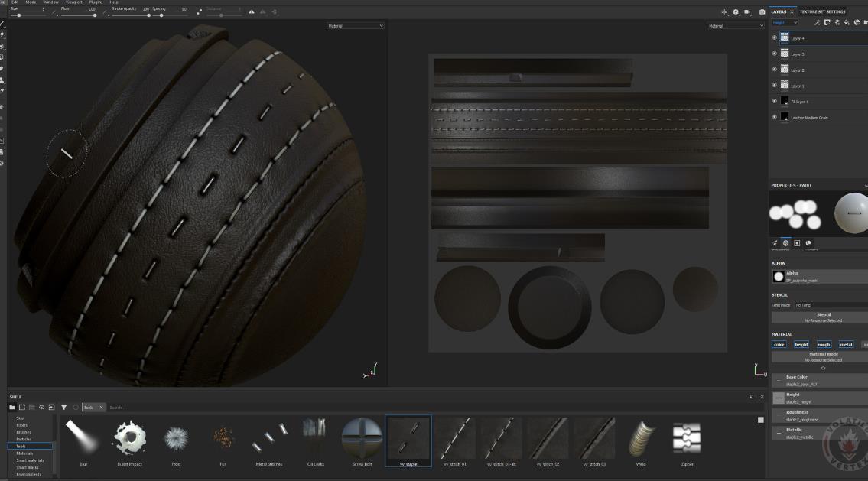The image size is (868, 481).
Task: Select the Zipper tool preset
Action: pos(687,441)
